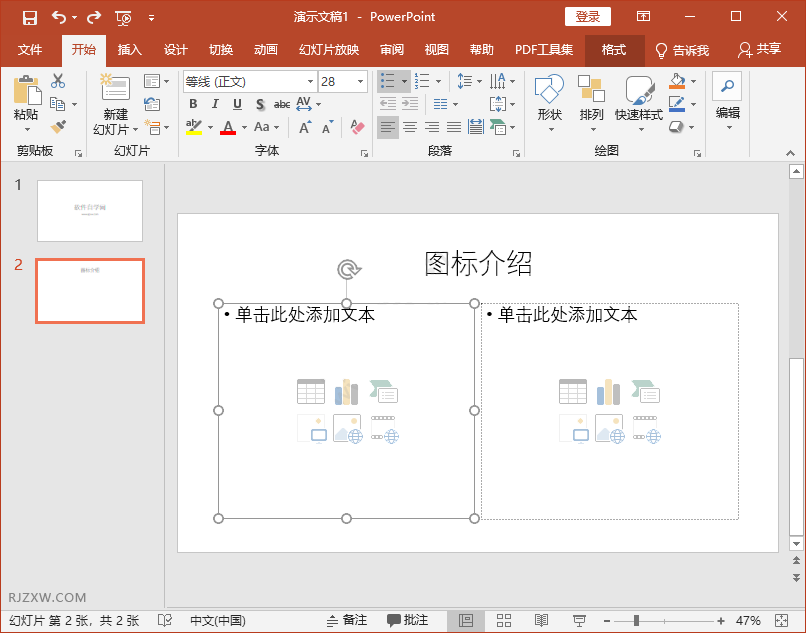Click the 备注 notes button

(x=347, y=621)
